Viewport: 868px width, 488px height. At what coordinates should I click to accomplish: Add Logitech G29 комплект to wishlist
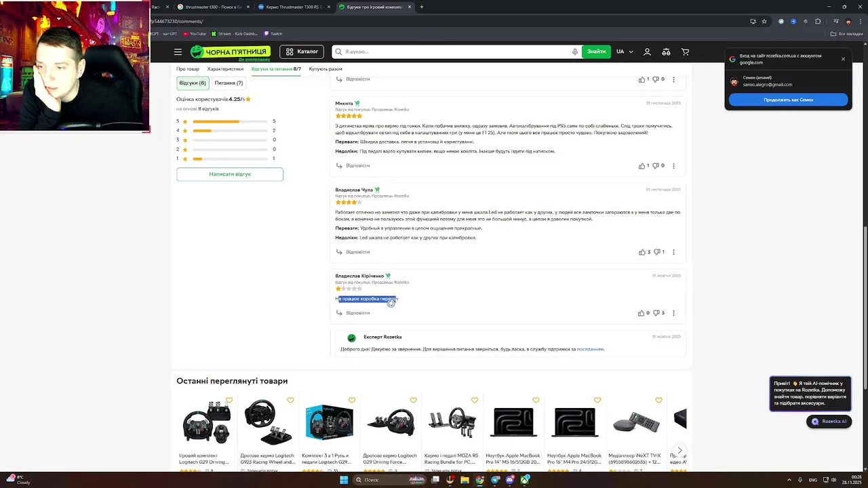[x=229, y=400]
